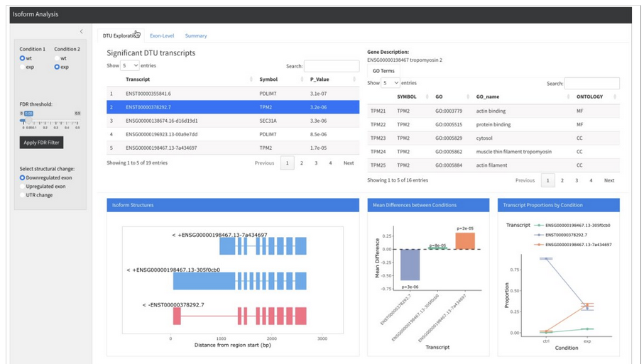Screen dimensions: 644x364
Task: Open DTU transcripts show entries dropdown
Action: coord(130,65)
